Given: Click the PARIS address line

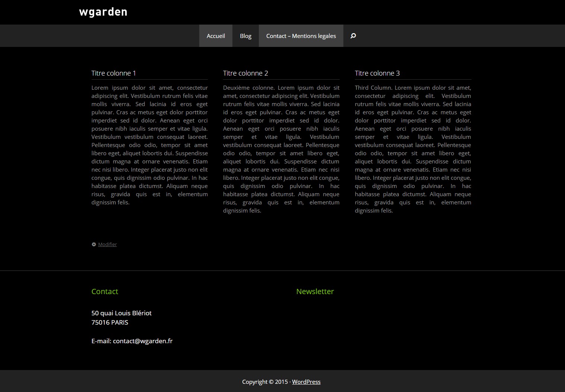Looking at the screenshot, I should (x=110, y=322).
